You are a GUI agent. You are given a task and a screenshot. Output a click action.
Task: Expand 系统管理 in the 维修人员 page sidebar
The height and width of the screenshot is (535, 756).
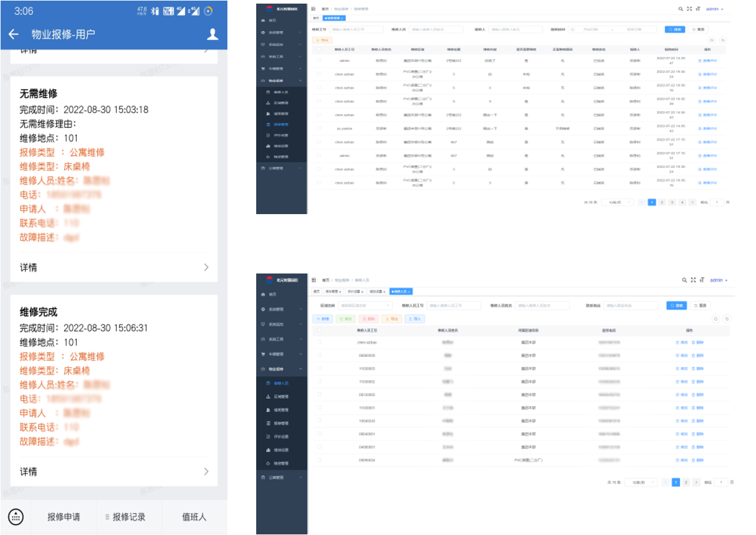tap(281, 309)
